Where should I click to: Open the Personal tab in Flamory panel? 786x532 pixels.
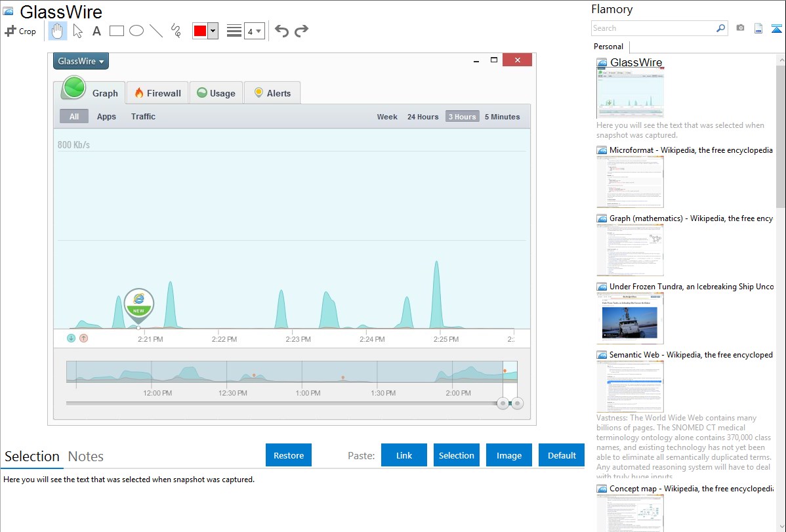coord(609,47)
